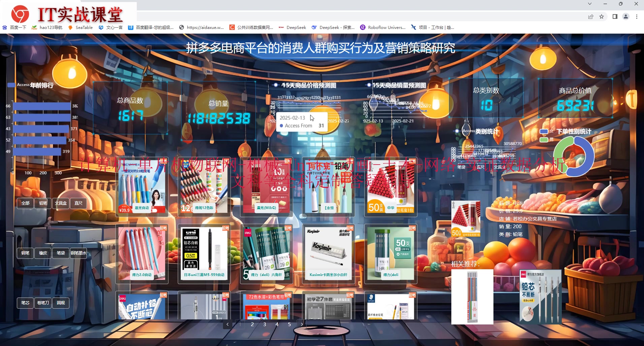The height and width of the screenshot is (346, 644).
Task: Select the 直尺 category filter
Action: point(78,203)
